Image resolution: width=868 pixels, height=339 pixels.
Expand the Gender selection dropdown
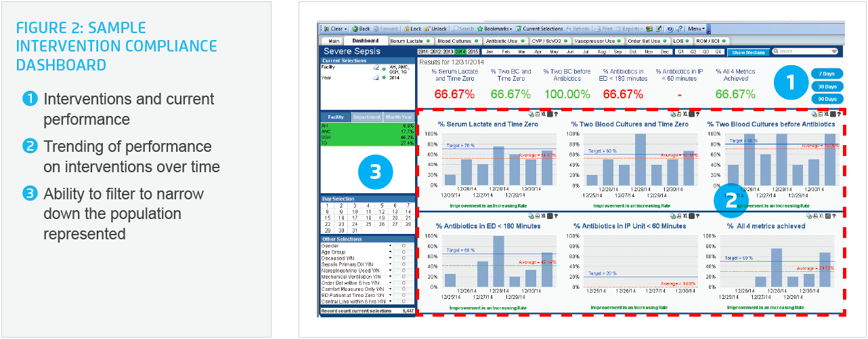tap(391, 245)
